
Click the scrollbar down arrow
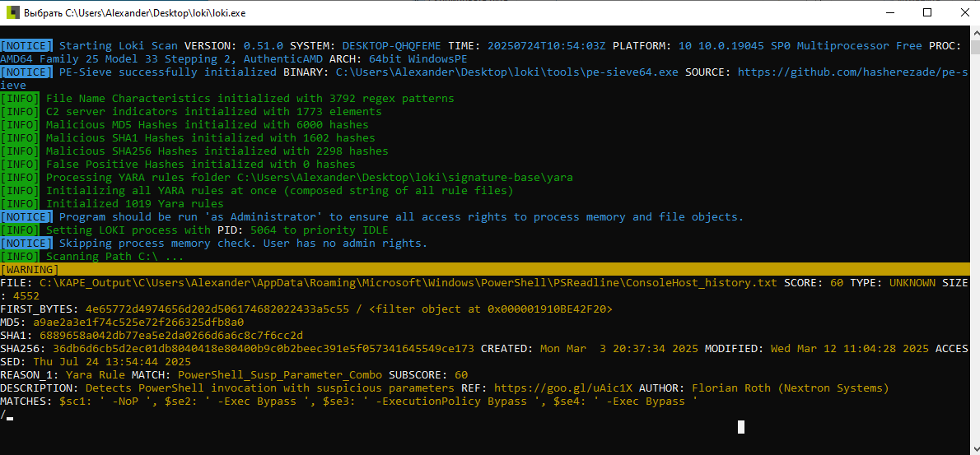click(x=974, y=449)
